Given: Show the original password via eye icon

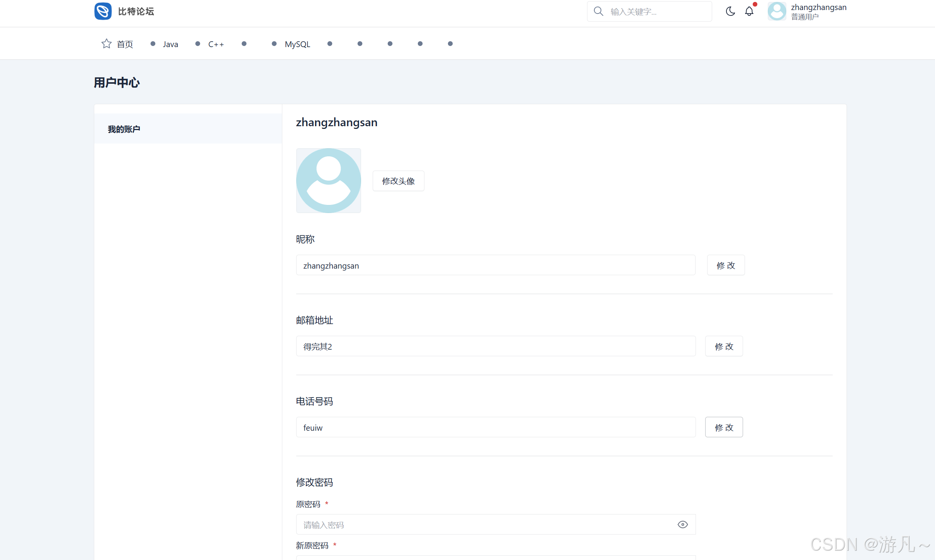Looking at the screenshot, I should pyautogui.click(x=682, y=524).
